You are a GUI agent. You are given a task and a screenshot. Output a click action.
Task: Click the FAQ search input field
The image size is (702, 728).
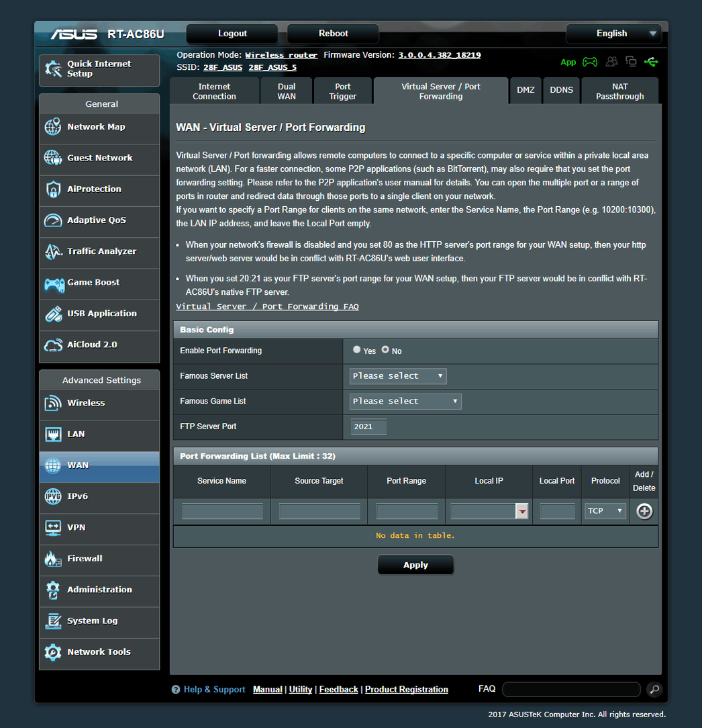click(x=572, y=690)
